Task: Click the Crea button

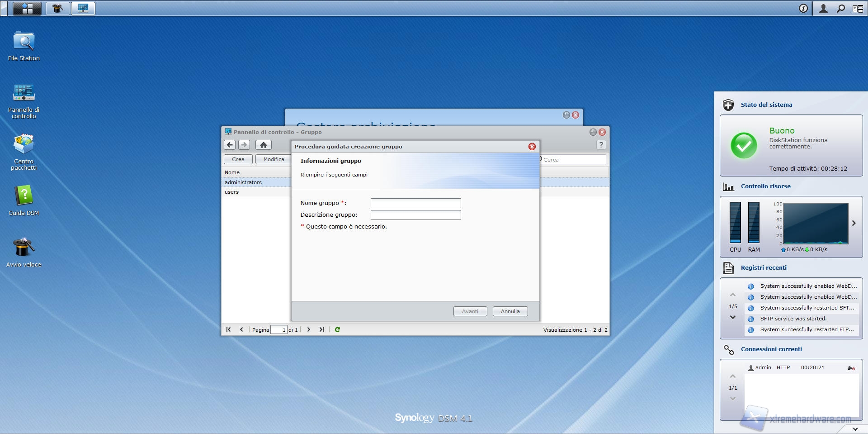Action: 238,159
